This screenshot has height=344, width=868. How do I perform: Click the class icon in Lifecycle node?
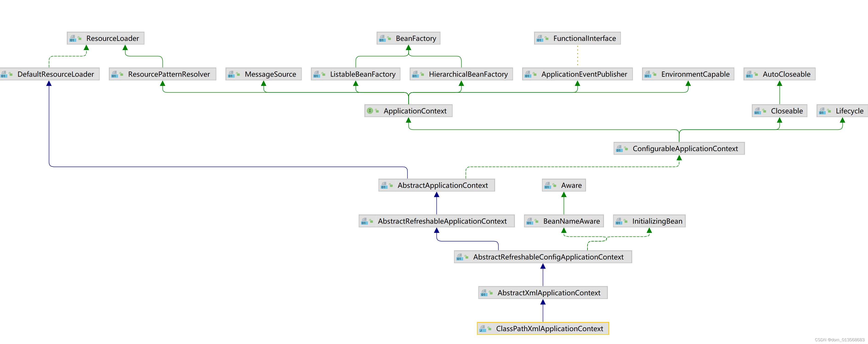[822, 111]
